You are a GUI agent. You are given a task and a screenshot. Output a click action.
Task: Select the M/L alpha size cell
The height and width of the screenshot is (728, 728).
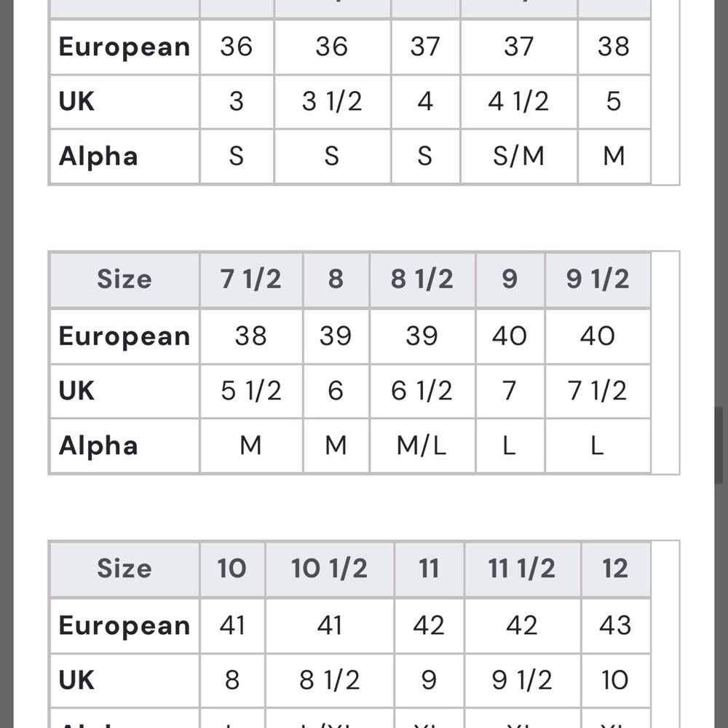pos(422,446)
